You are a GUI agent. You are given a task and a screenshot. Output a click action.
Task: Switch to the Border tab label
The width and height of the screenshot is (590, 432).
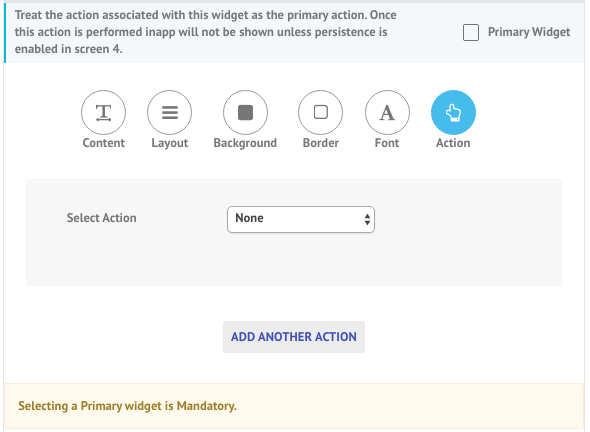[x=321, y=143]
